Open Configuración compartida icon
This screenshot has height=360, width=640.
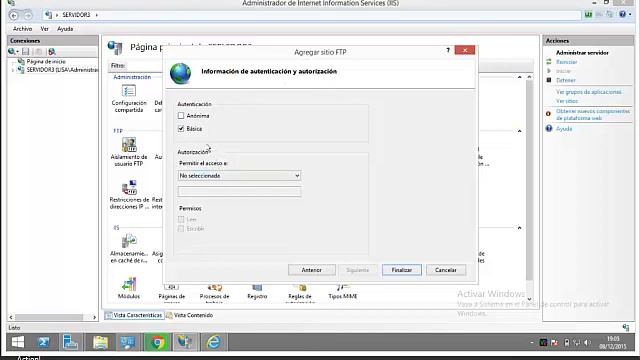coord(129,98)
